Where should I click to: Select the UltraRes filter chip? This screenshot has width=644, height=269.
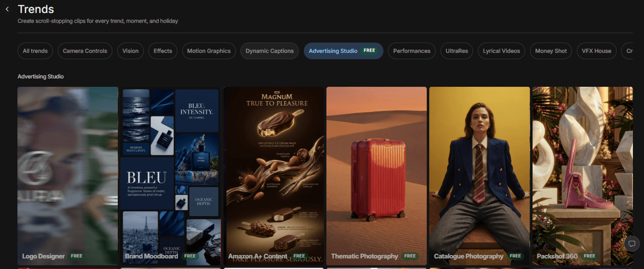point(456,51)
